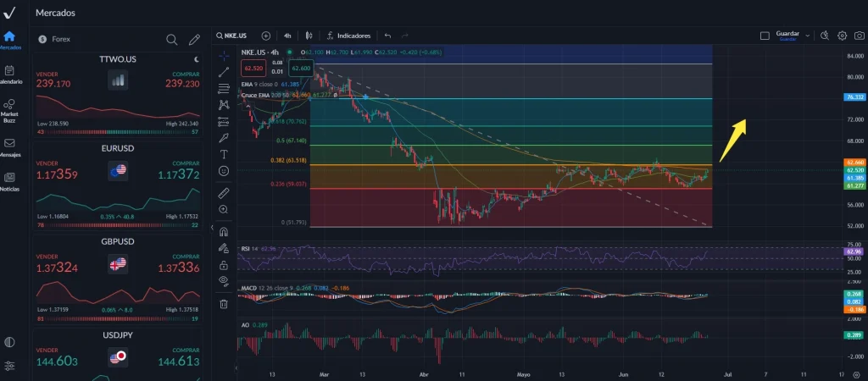This screenshot has width=868, height=381.
Task: Select the GBPUSD flag icon
Action: (118, 264)
